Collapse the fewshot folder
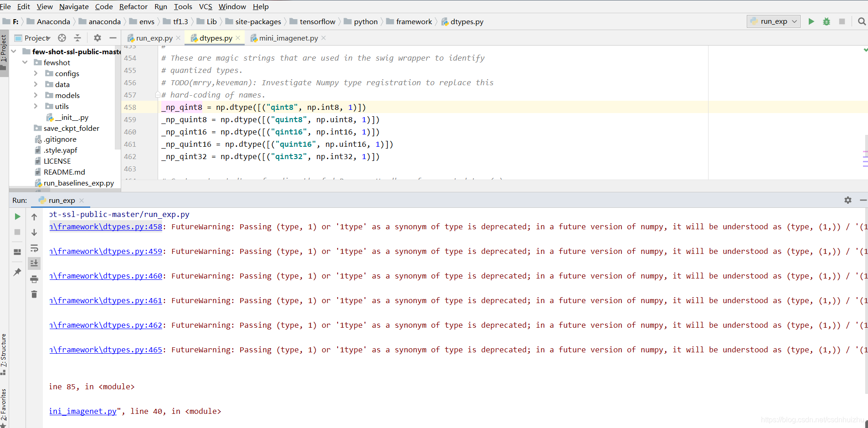This screenshot has width=868, height=428. (x=25, y=62)
